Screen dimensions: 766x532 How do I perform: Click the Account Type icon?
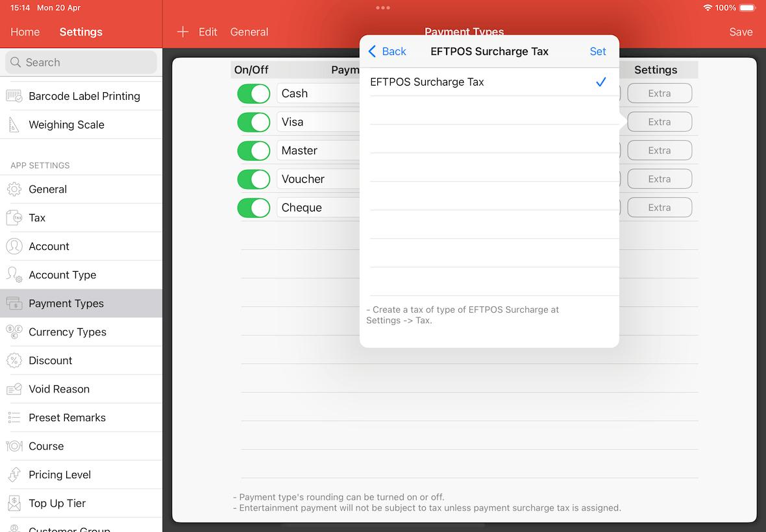[14, 275]
